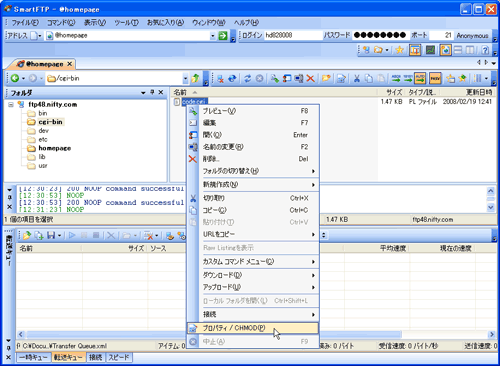Click the refresh icon in the remote browser toolbar
500x366 pixels.
[x=247, y=79]
